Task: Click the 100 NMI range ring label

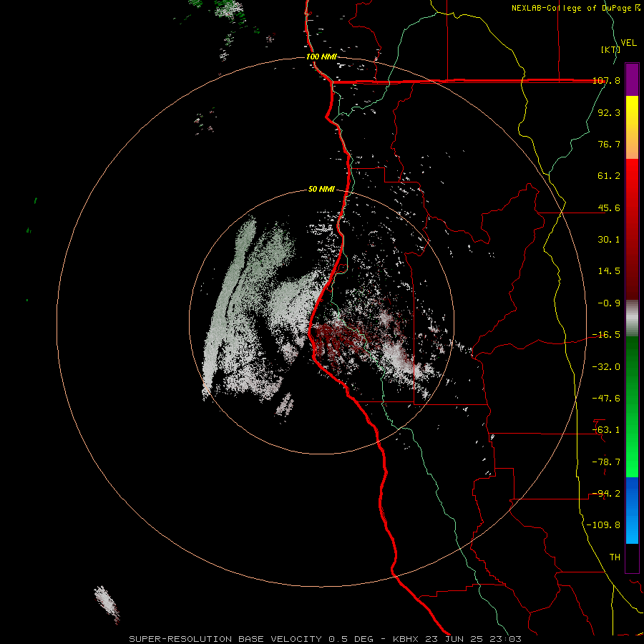Action: tap(321, 57)
